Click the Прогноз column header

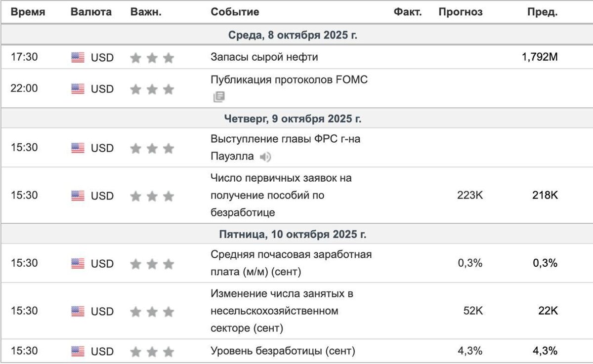click(x=461, y=12)
